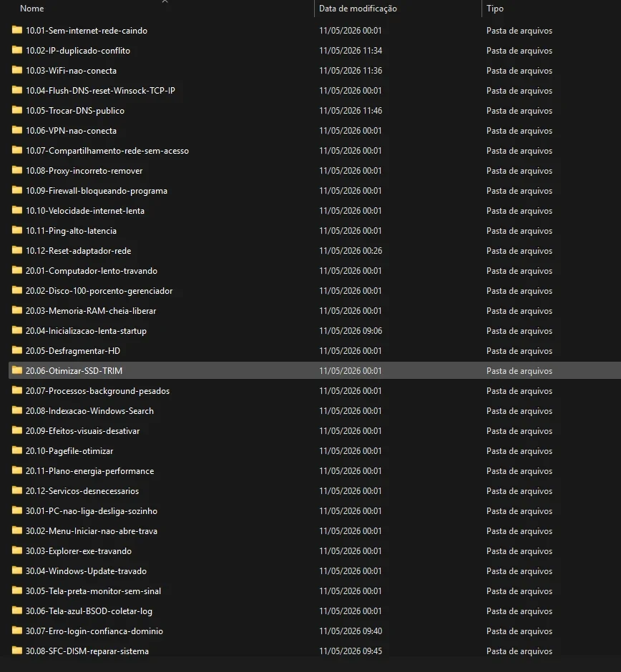This screenshot has width=621, height=672.
Task: Select folder name 30.03-Explorer-exe-travando
Action: (x=79, y=551)
